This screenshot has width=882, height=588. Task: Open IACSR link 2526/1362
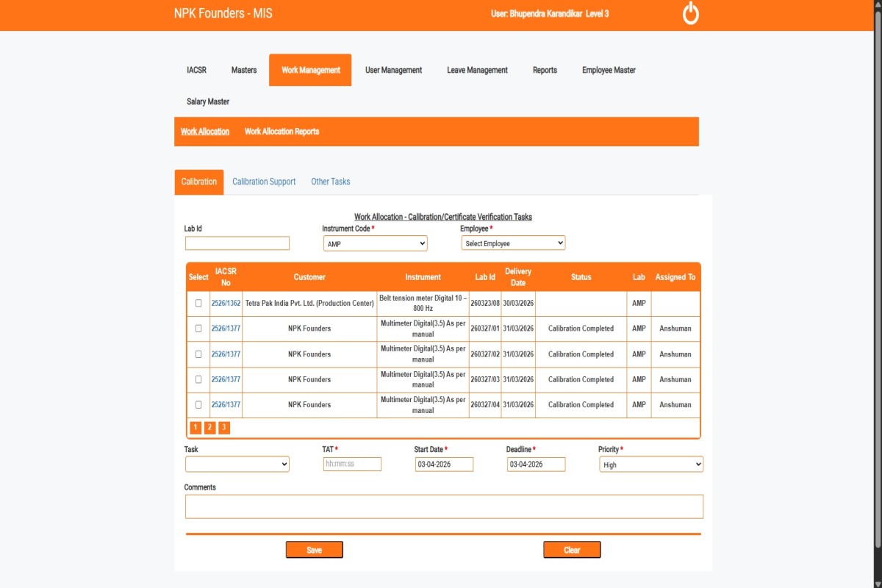[x=226, y=304]
